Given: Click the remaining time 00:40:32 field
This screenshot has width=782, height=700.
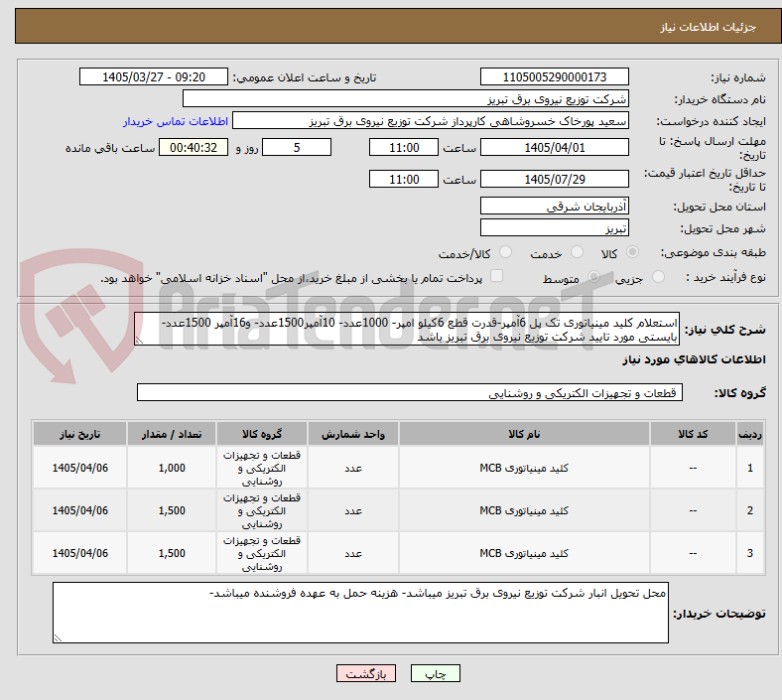Looking at the screenshot, I should click(x=193, y=148).
